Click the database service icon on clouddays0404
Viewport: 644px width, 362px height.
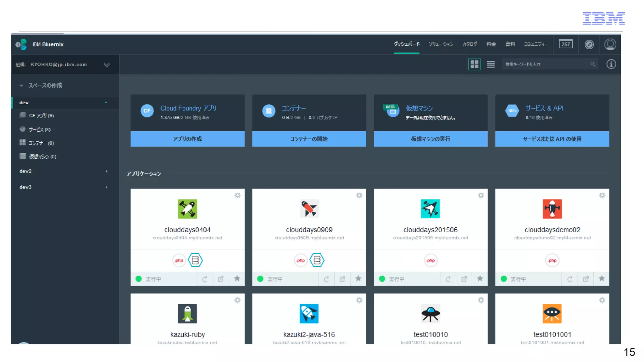(195, 260)
